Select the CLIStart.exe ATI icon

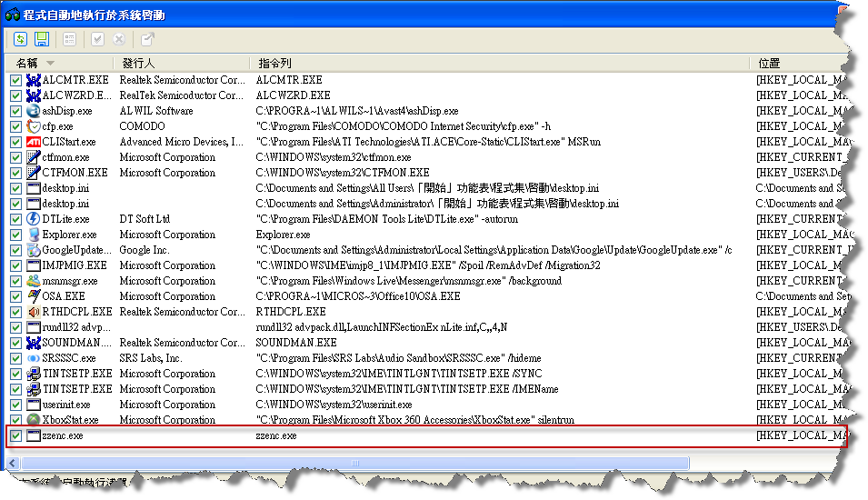tap(34, 143)
